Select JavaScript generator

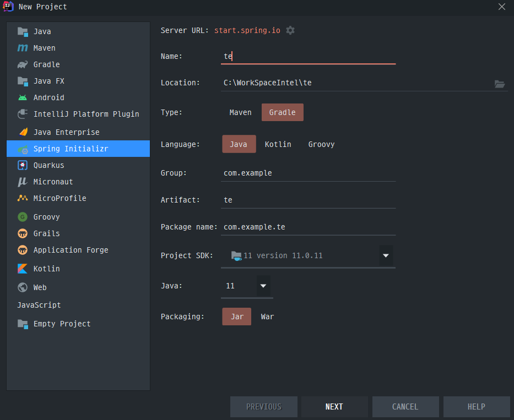78,305
